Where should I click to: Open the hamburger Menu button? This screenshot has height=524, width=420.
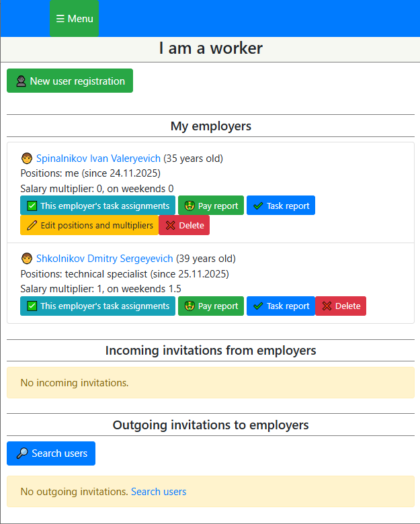[74, 19]
